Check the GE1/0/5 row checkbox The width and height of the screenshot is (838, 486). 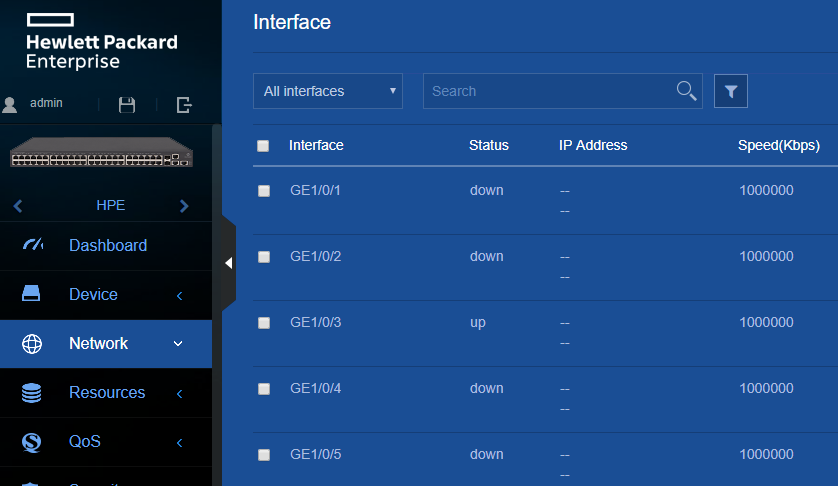264,455
